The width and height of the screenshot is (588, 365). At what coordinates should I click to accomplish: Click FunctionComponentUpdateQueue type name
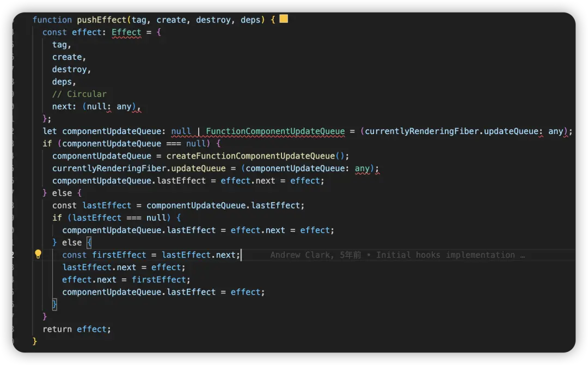click(275, 131)
